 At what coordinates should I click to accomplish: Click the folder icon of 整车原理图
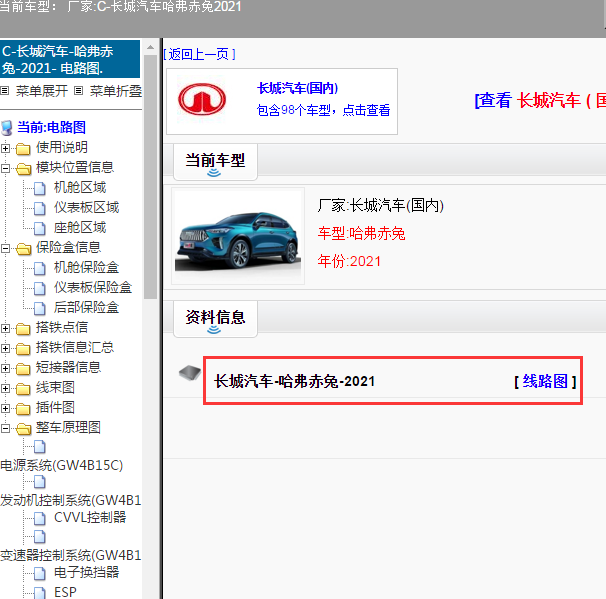[x=24, y=429]
